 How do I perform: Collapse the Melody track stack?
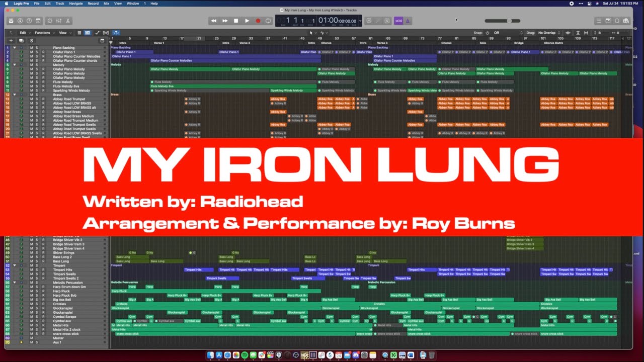pos(15,65)
